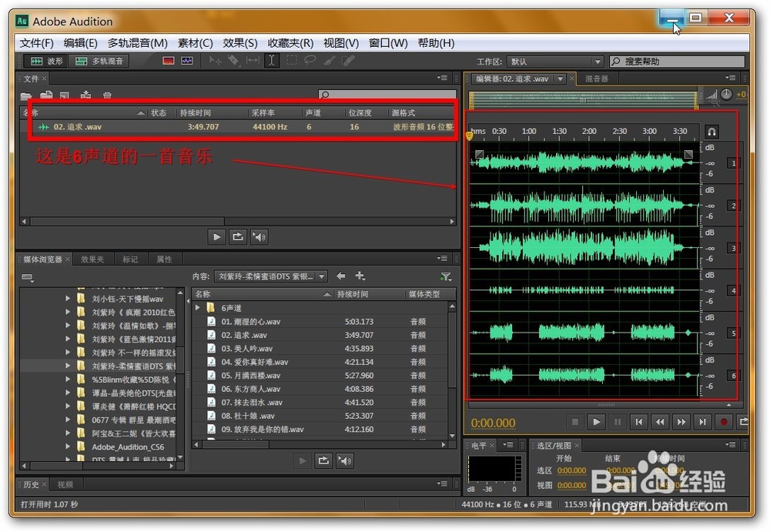770x532 pixels.
Task: Add shortcut with the plus icon
Action: click(x=360, y=276)
